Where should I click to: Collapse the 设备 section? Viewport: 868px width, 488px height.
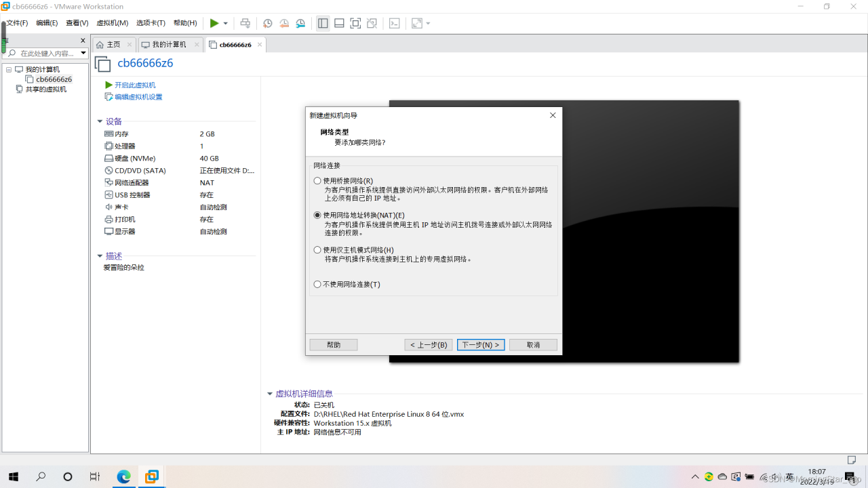pyautogui.click(x=100, y=121)
